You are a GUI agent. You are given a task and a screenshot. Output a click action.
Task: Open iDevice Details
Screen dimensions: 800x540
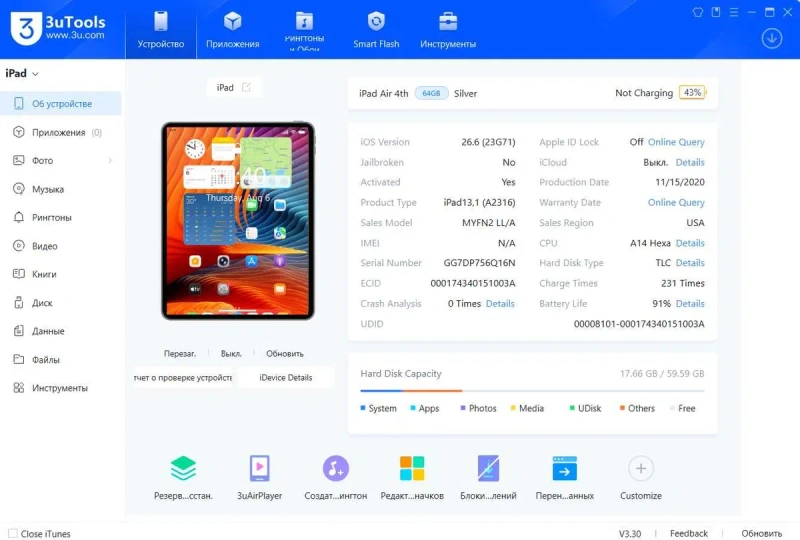tap(286, 378)
